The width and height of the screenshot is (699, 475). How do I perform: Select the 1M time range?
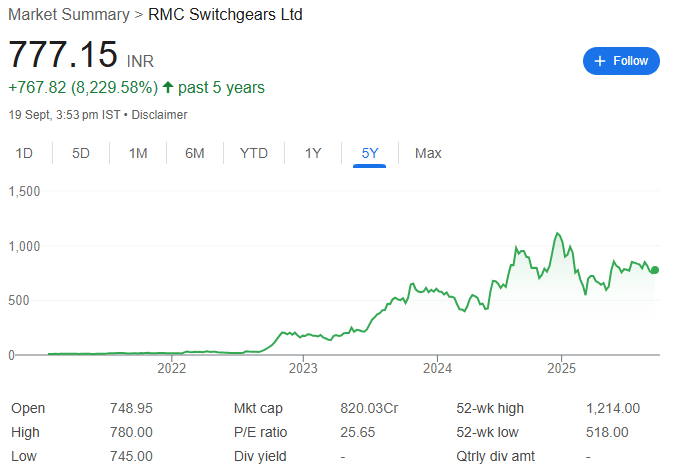point(138,153)
